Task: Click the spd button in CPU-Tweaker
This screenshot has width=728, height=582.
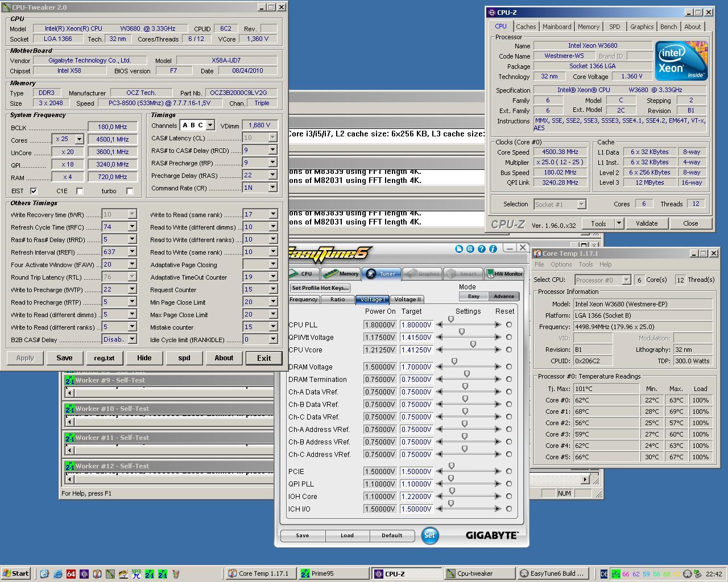Action: pyautogui.click(x=184, y=358)
